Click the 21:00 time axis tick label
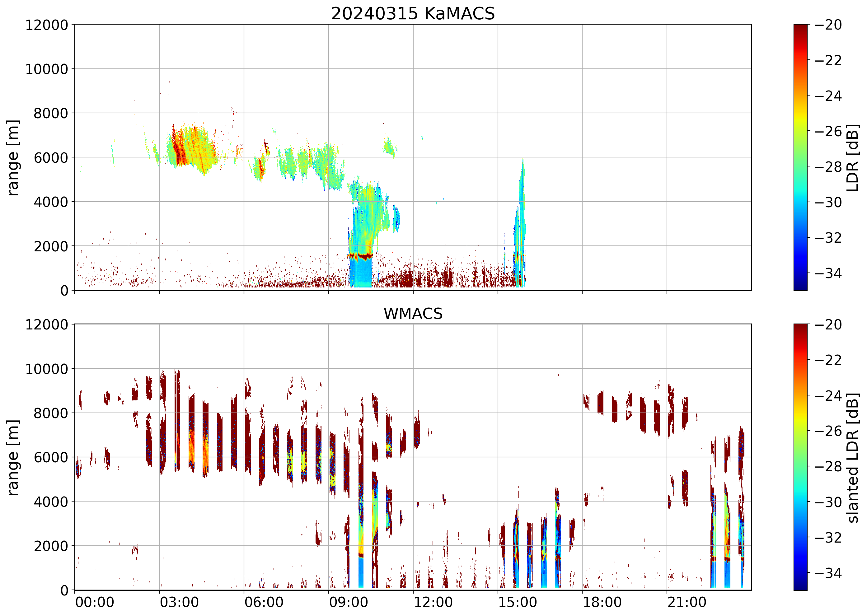This screenshot has width=867, height=616. coord(687,602)
